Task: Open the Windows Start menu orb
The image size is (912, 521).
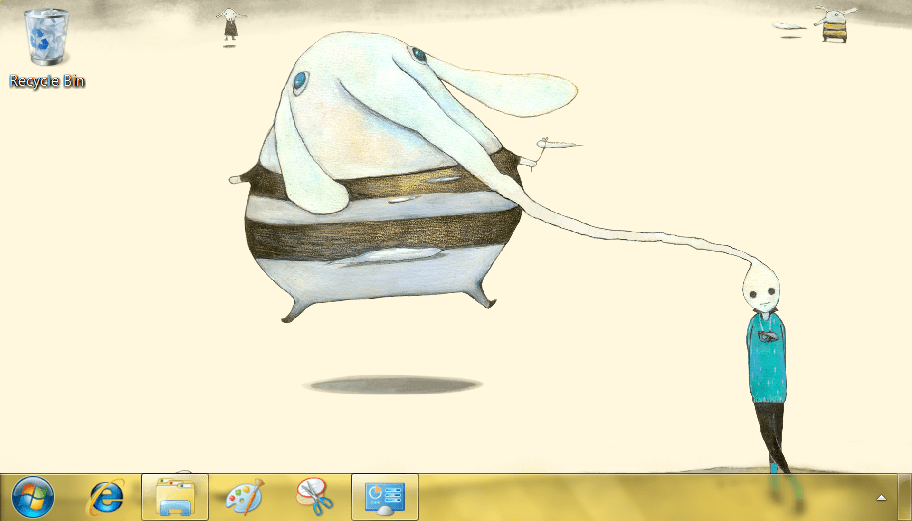Action: click(33, 498)
